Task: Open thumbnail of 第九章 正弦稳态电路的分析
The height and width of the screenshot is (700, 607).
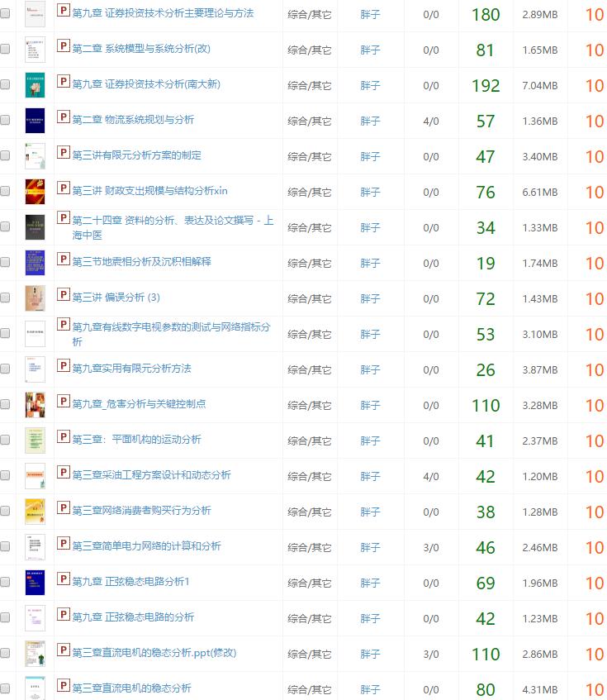Action: (35, 618)
